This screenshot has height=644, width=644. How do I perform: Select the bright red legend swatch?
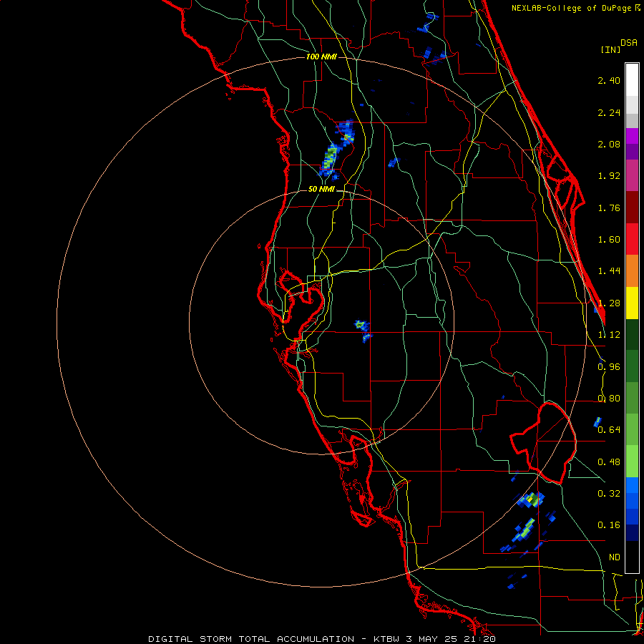tap(632, 239)
